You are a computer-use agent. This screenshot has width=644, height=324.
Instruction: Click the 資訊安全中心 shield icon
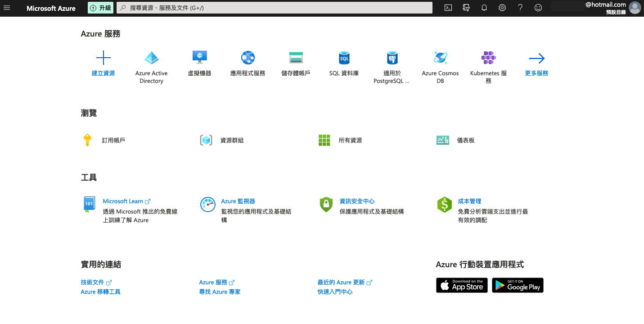326,205
